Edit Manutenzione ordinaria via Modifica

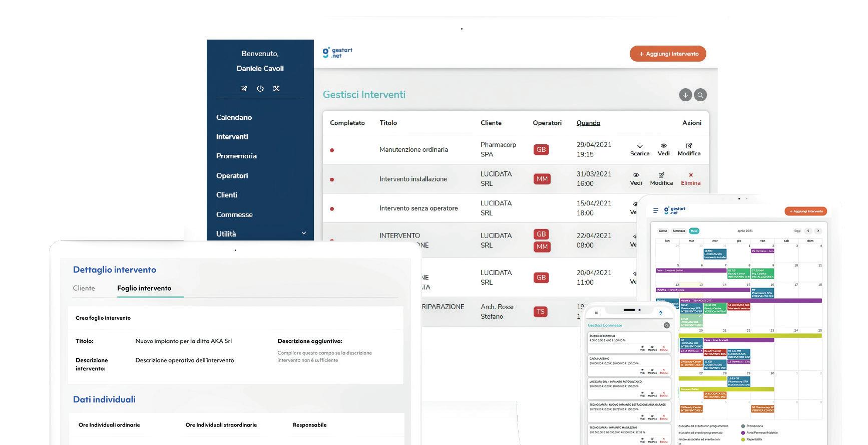[689, 149]
